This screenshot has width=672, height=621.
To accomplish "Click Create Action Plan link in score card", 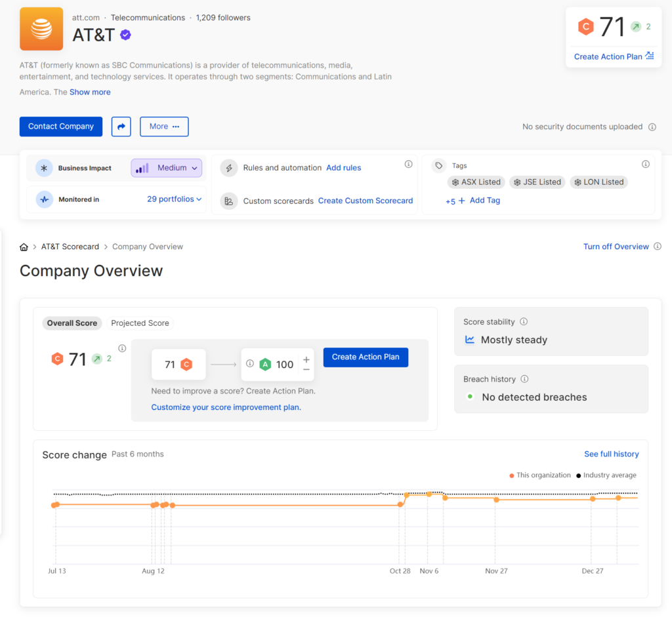I will click(614, 56).
